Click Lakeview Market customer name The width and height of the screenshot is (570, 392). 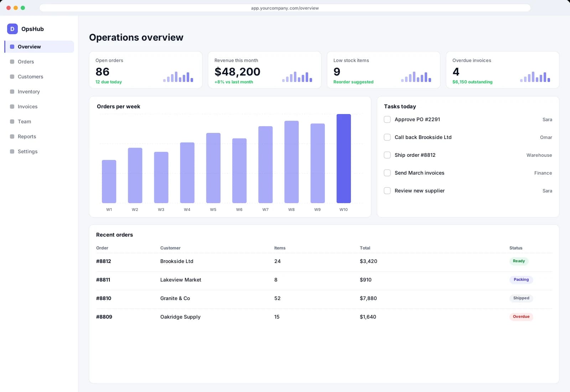pyautogui.click(x=181, y=280)
